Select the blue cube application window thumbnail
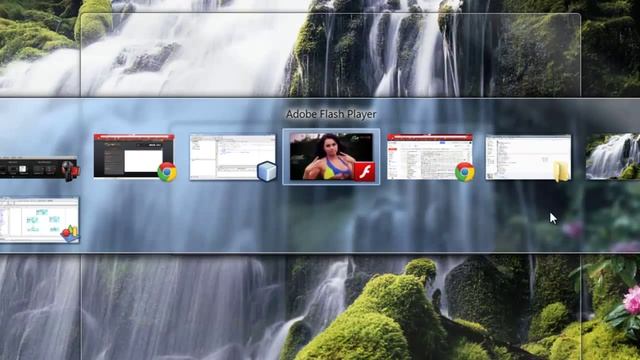640x360 pixels. [x=232, y=157]
